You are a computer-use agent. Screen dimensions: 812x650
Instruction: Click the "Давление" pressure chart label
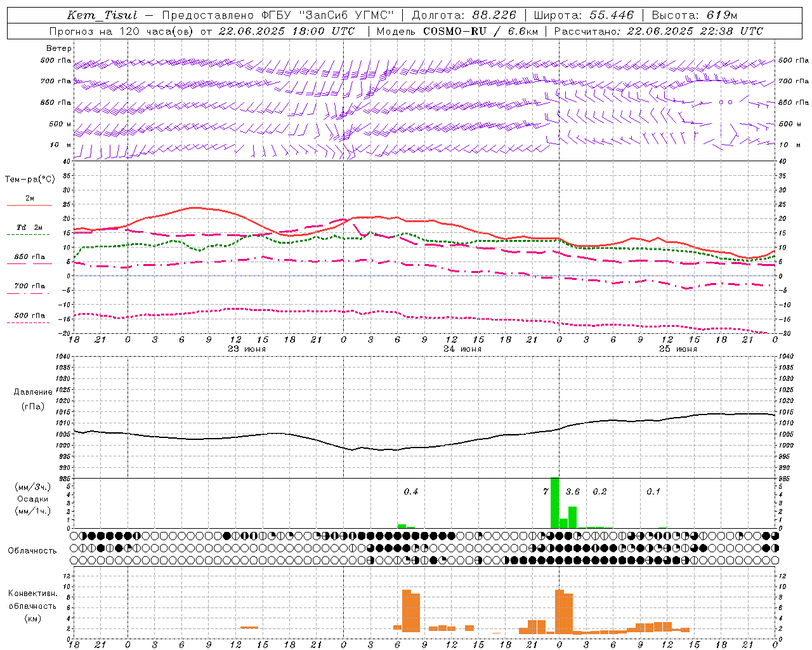tap(32, 392)
